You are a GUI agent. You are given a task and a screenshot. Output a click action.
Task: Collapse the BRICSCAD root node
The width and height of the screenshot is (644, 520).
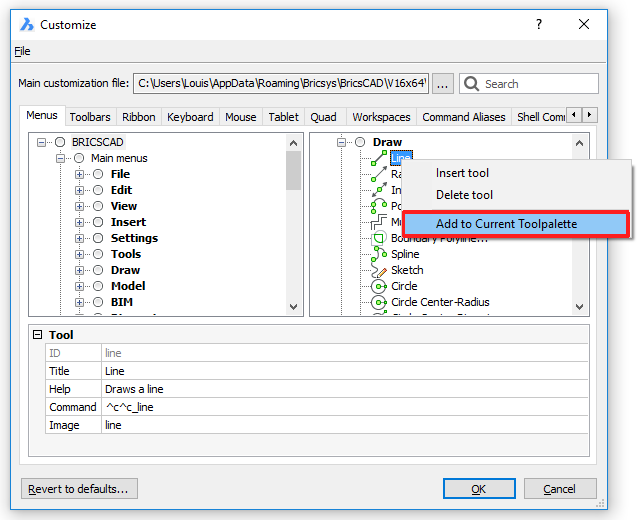[x=42, y=142]
